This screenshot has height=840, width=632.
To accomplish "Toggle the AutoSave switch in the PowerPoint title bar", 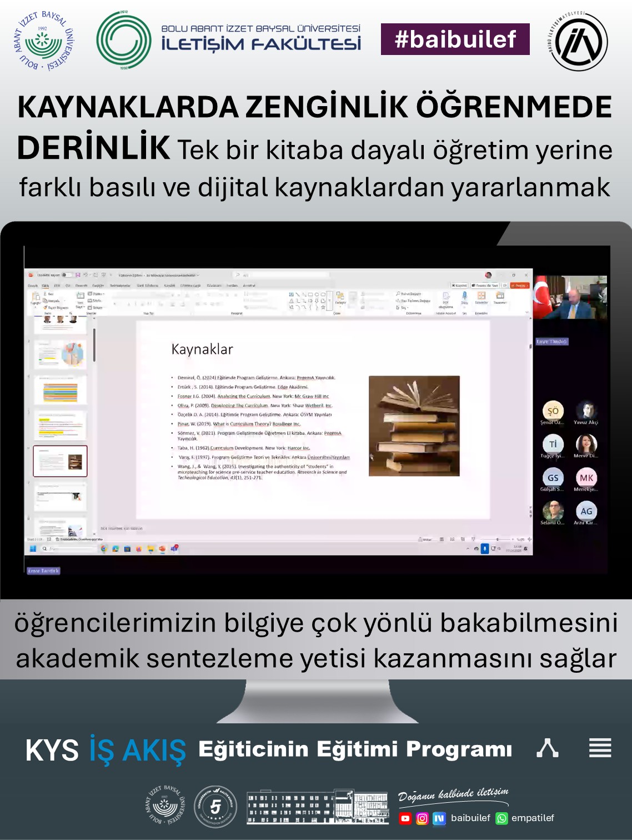I will click(67, 275).
